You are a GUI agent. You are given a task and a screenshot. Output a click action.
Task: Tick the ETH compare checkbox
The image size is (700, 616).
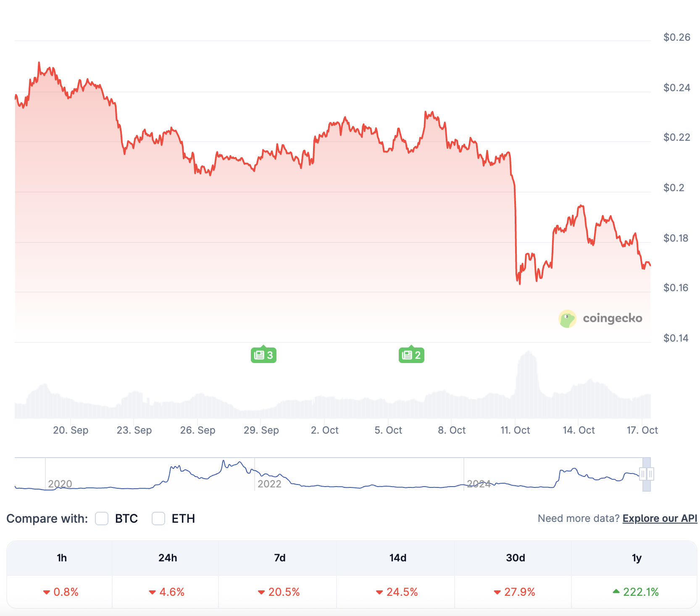pyautogui.click(x=158, y=519)
